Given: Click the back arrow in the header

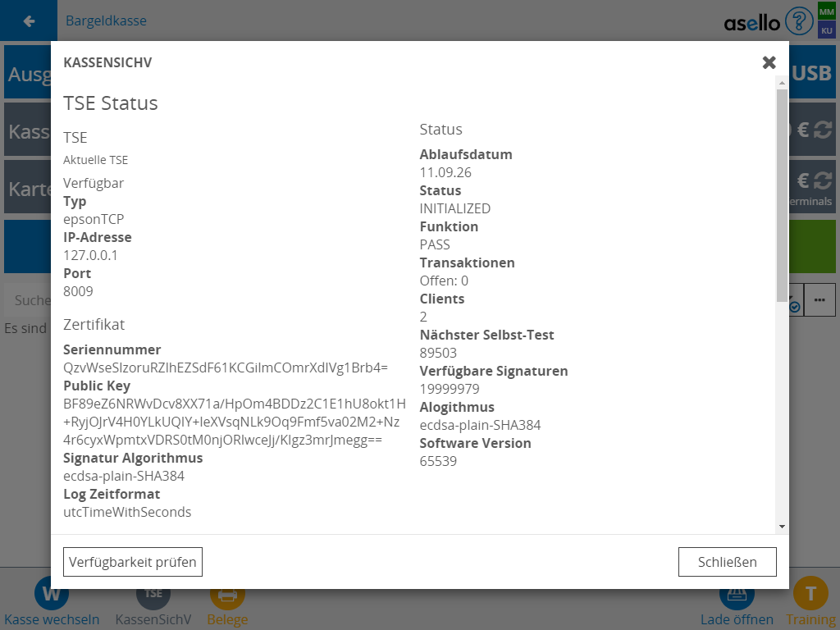Looking at the screenshot, I should click(29, 21).
